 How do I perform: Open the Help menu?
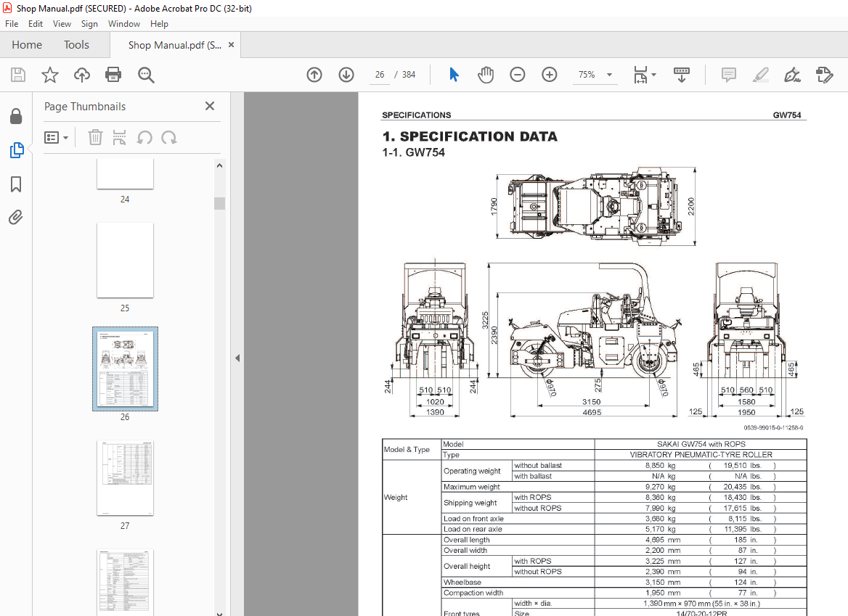coord(159,24)
